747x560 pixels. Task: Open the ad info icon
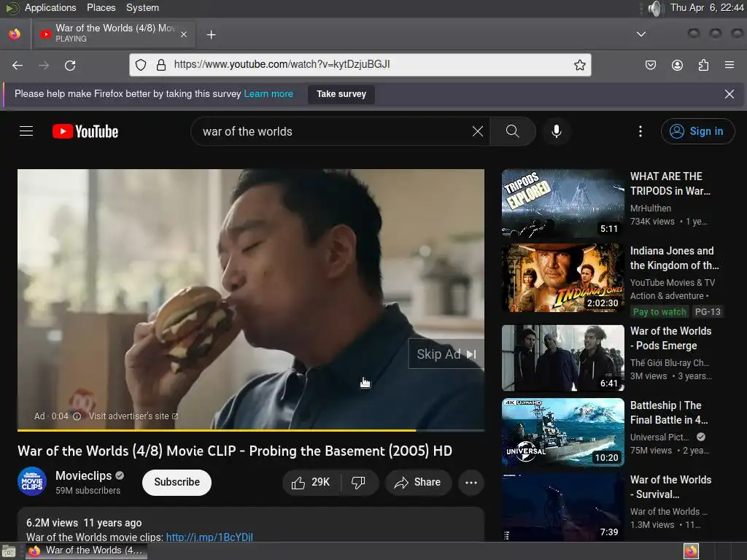[x=77, y=416]
